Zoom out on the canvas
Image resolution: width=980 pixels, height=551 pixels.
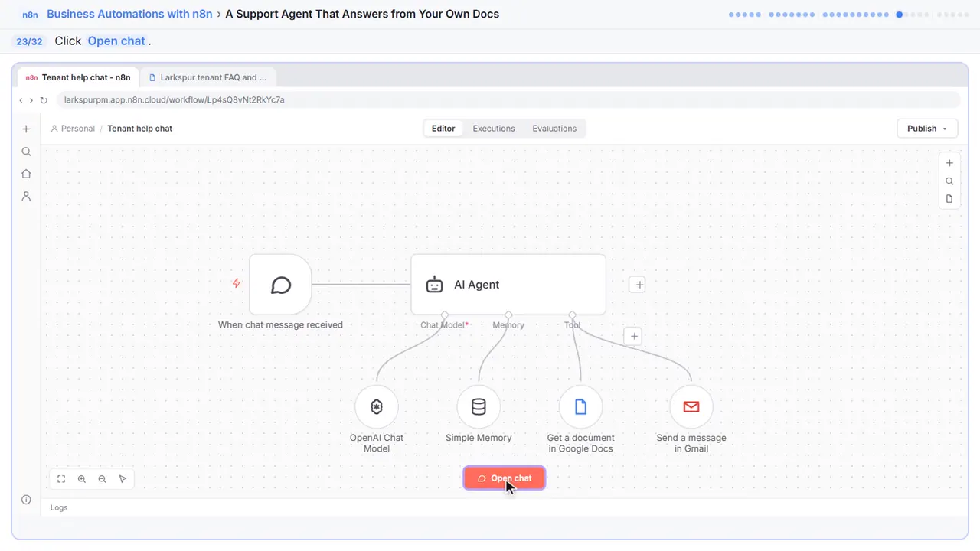pos(102,479)
